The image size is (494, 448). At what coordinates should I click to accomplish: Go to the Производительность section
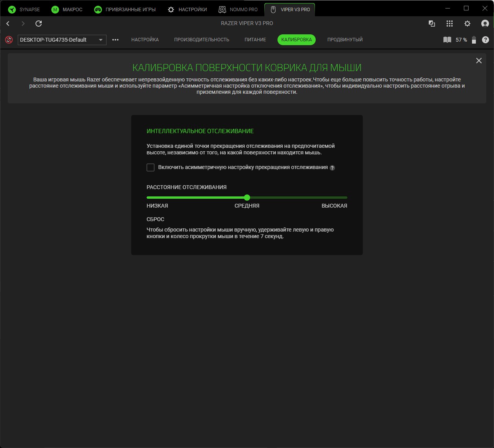click(x=201, y=40)
